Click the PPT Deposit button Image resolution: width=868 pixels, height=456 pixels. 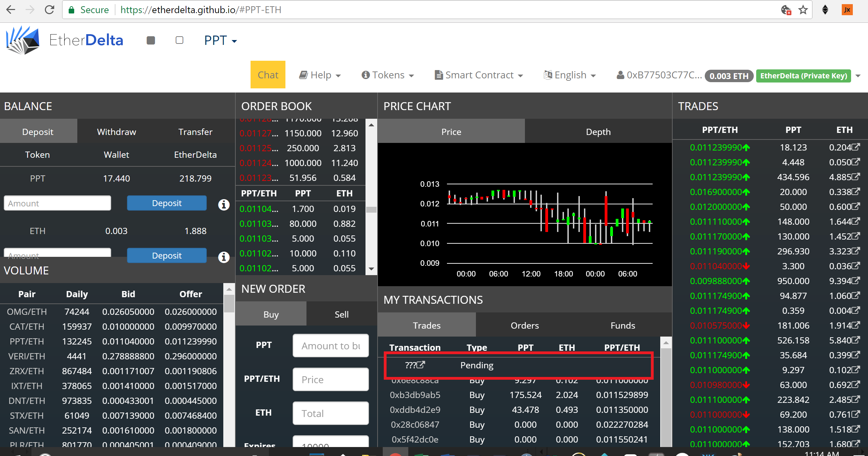167,203
